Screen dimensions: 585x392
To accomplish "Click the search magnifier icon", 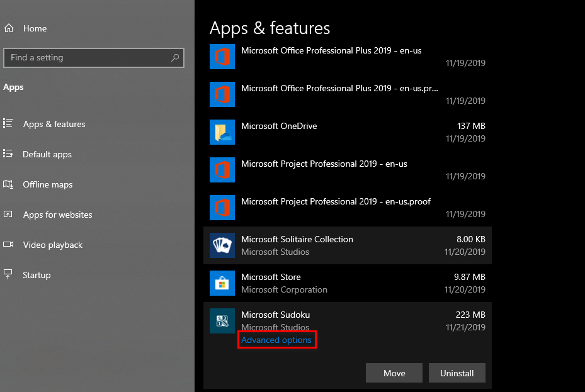I will point(175,57).
